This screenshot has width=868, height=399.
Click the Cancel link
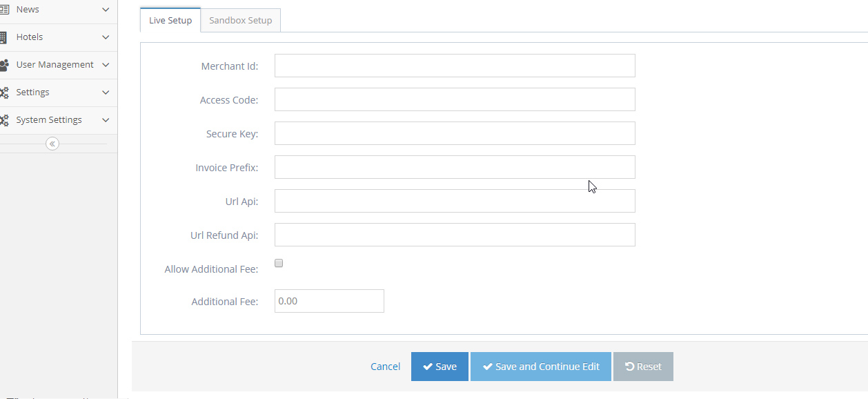(385, 366)
